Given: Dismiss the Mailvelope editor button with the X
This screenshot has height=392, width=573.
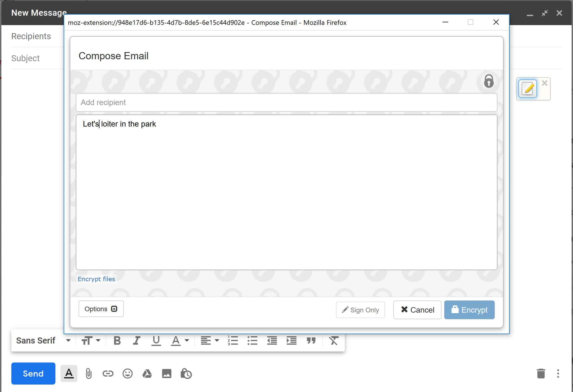Looking at the screenshot, I should (x=544, y=83).
